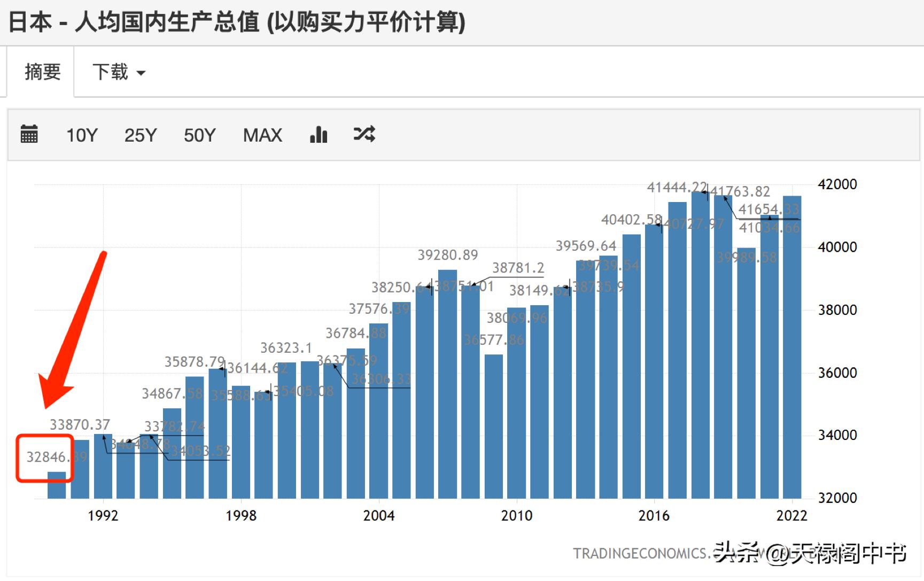Select the MAX time range button
Image resolution: width=924 pixels, height=581 pixels.
pos(262,135)
